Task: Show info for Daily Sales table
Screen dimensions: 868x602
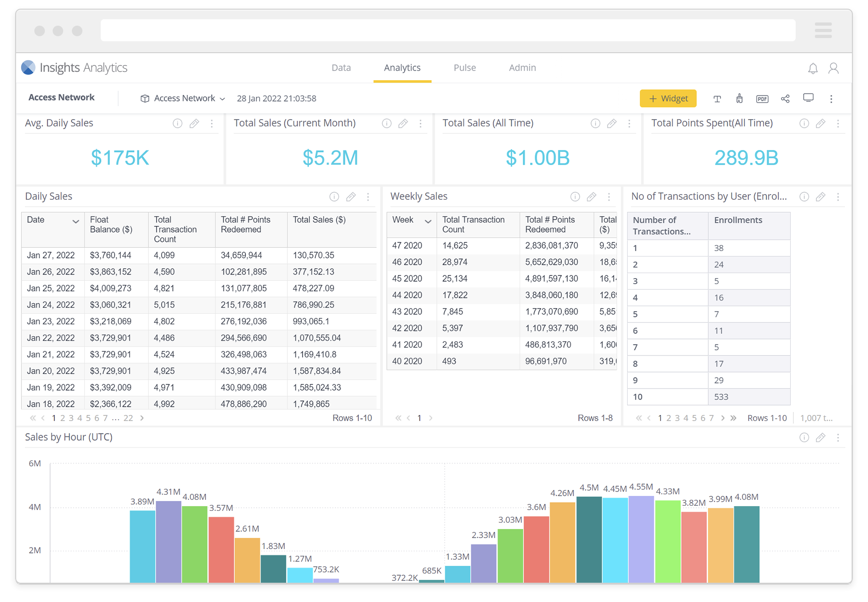Action: [x=334, y=197]
